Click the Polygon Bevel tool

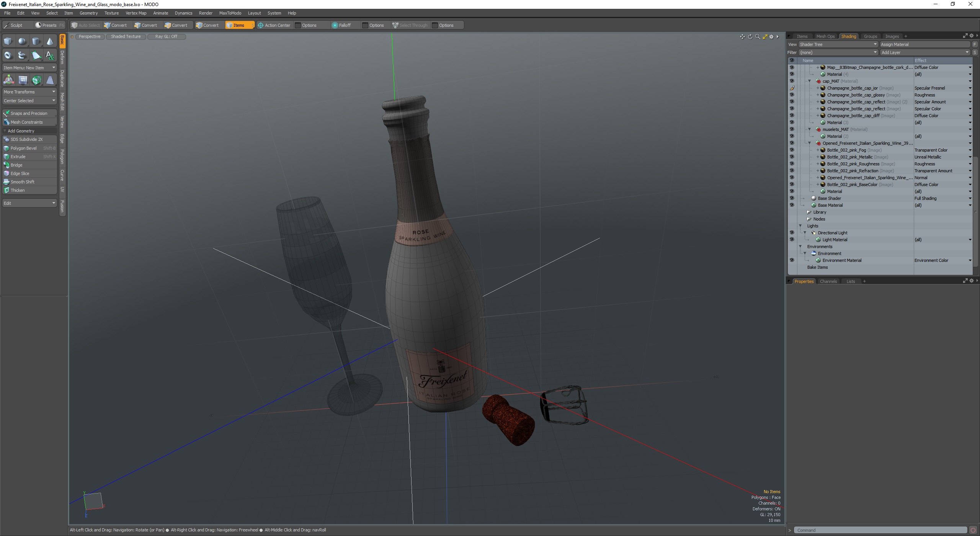pos(24,148)
